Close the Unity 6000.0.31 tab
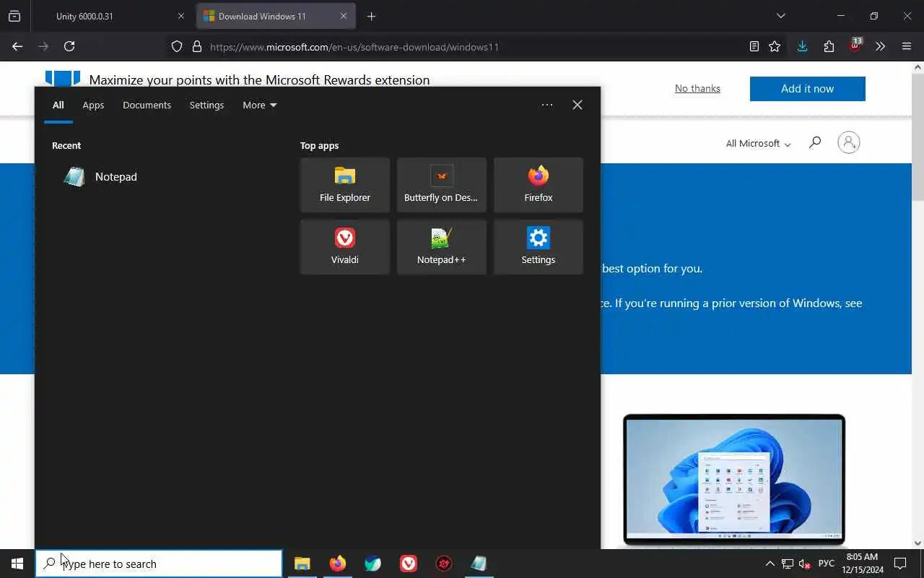This screenshot has width=924, height=578. pos(181,16)
